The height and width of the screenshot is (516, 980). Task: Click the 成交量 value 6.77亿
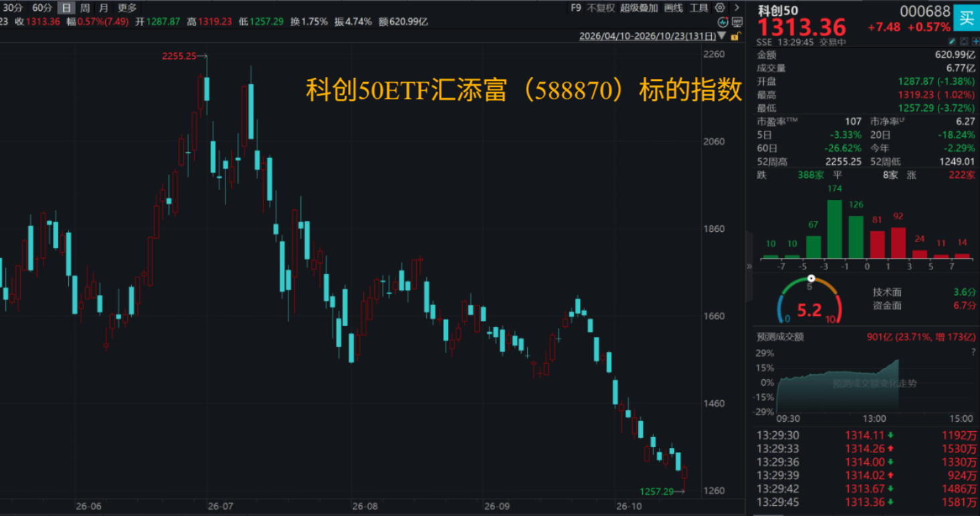[x=961, y=68]
